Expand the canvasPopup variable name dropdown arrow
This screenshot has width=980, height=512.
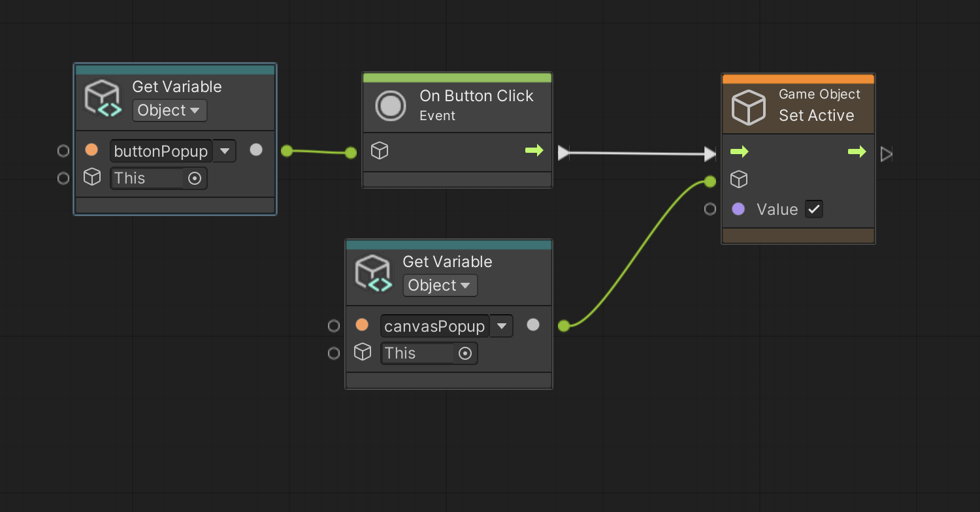pyautogui.click(x=501, y=326)
